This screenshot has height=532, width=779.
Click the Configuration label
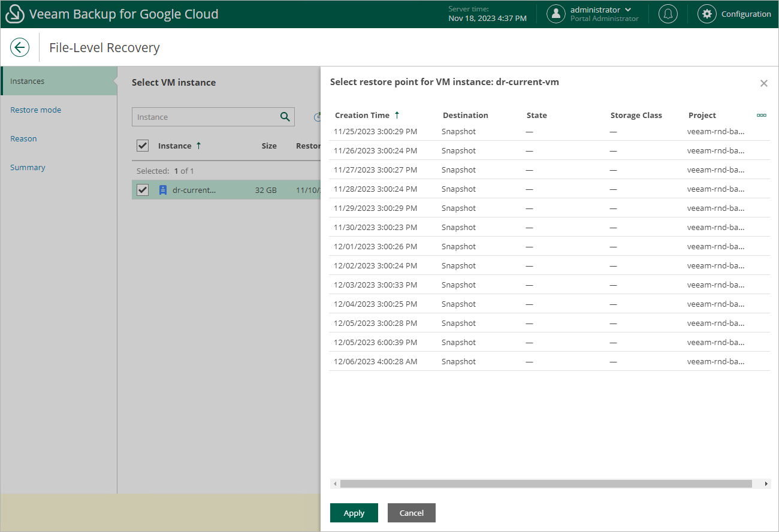[x=746, y=14]
